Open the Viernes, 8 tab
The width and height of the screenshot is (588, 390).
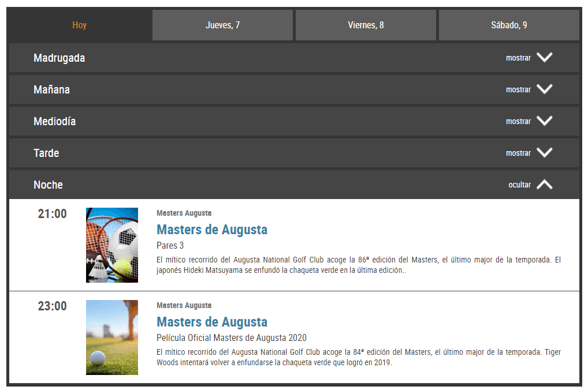[366, 25]
